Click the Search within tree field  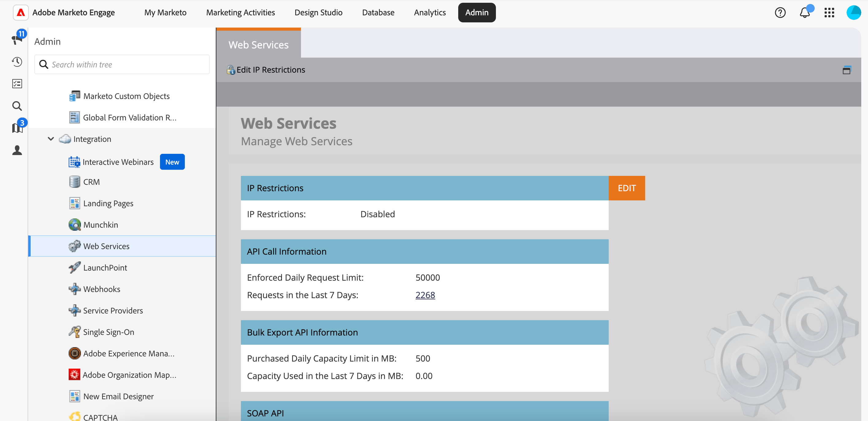tap(122, 64)
